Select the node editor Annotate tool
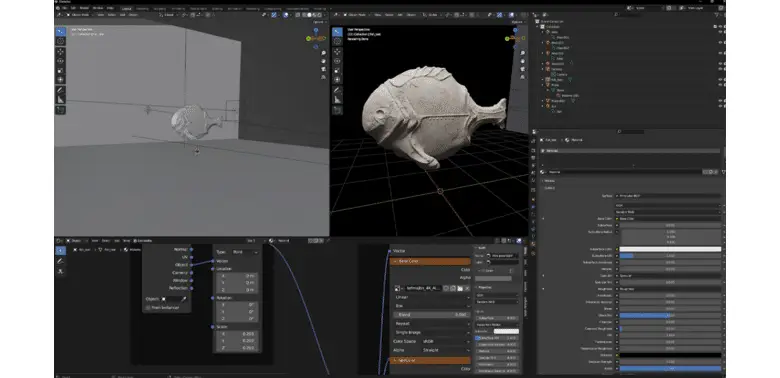The image size is (780, 378). coord(61,261)
